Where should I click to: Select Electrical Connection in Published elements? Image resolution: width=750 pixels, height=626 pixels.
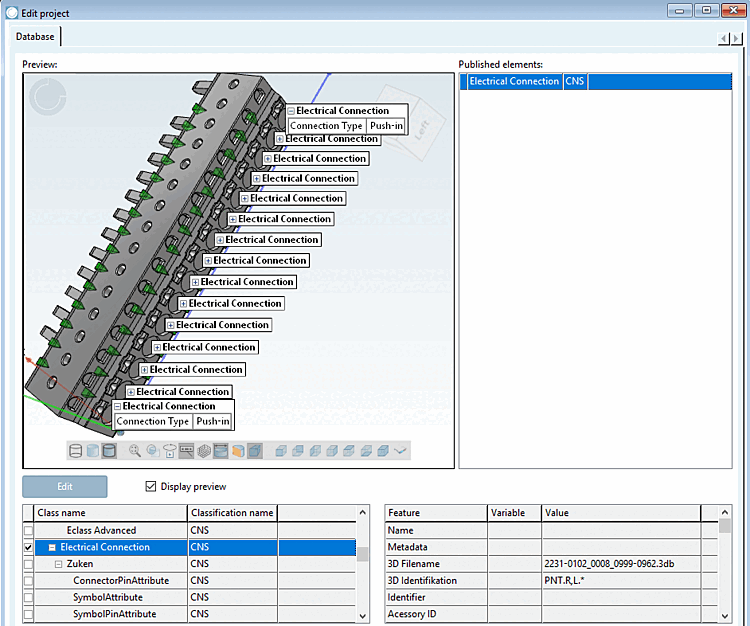514,82
